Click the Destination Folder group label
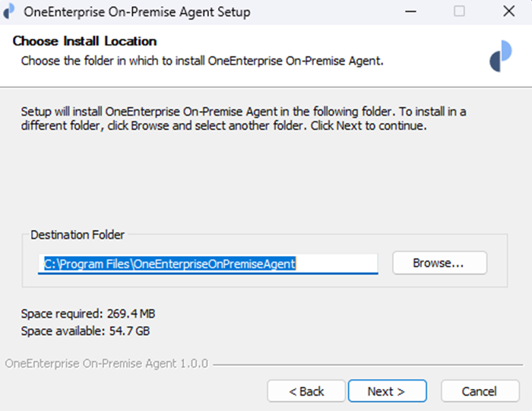 pos(78,235)
